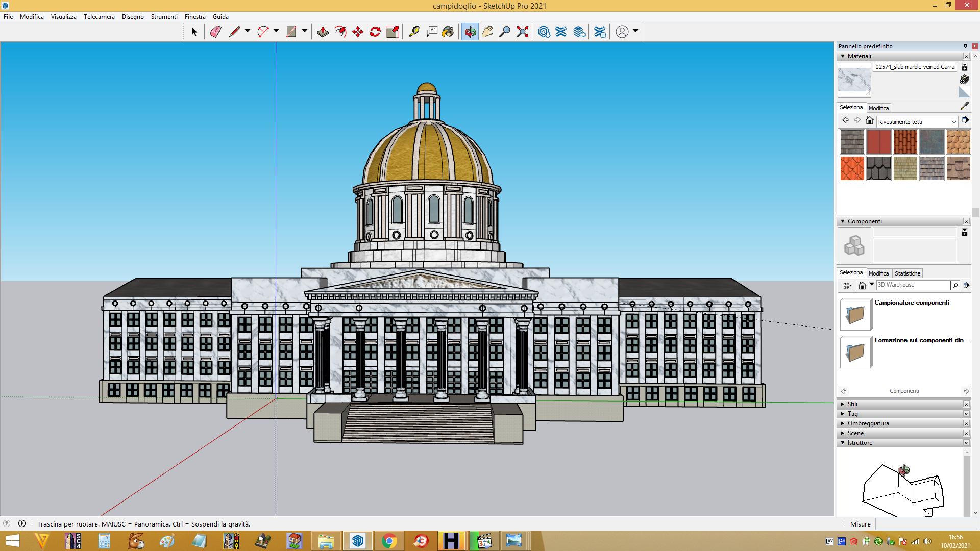Viewport: 980px width, 551px height.
Task: Select the Push/Pull tool
Action: 323,32
